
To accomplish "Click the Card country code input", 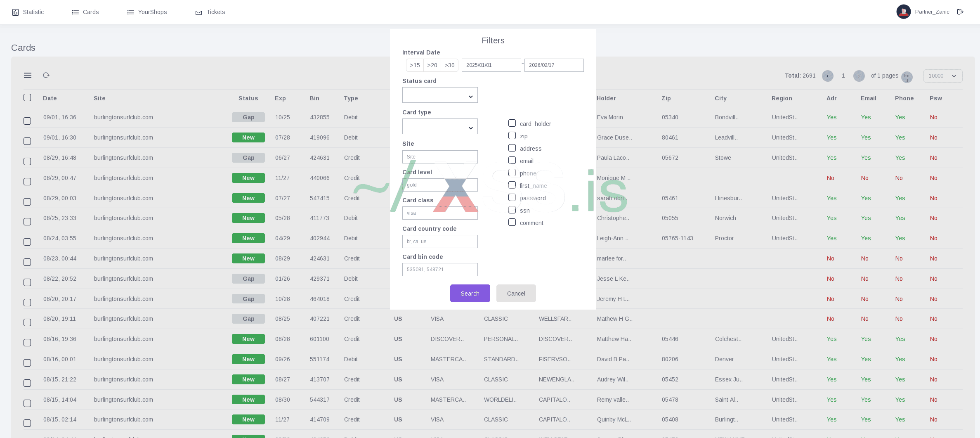I will (440, 241).
